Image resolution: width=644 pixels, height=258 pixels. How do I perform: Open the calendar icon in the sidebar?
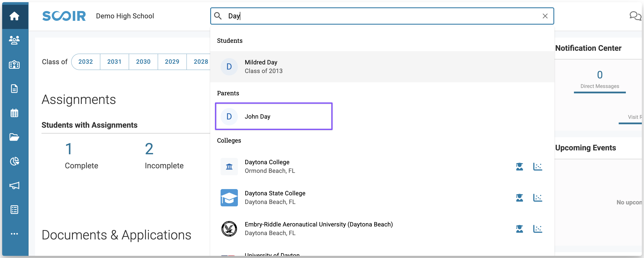tap(14, 113)
